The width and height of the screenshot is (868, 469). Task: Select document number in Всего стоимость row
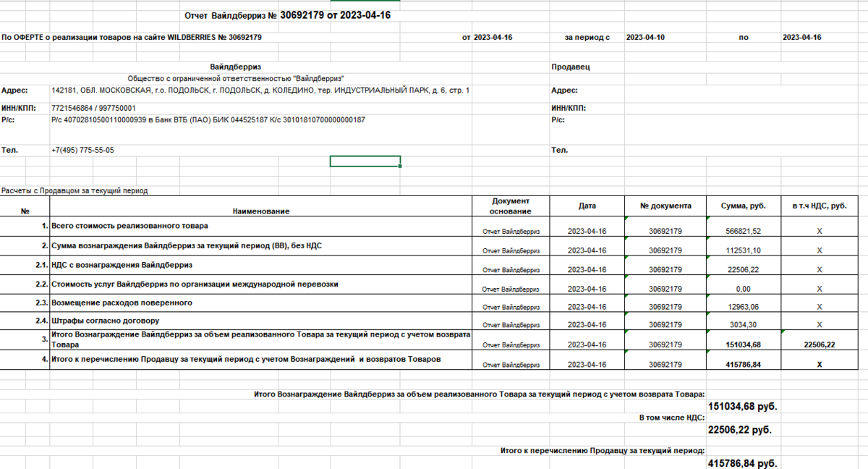(665, 231)
